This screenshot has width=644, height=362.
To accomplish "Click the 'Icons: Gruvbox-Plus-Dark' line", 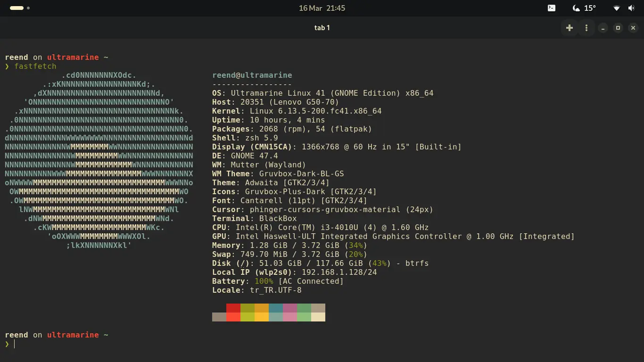I will [295, 192].
